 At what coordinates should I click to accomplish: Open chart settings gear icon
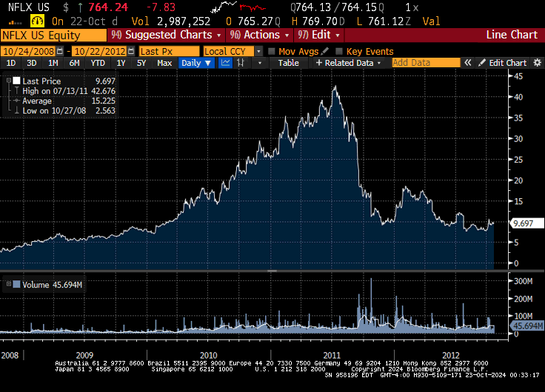point(538,63)
